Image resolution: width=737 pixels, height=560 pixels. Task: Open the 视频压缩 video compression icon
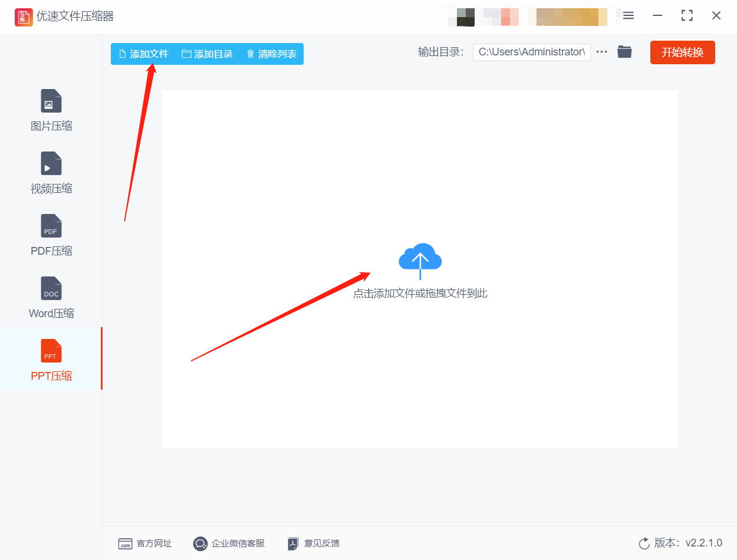tap(51, 163)
